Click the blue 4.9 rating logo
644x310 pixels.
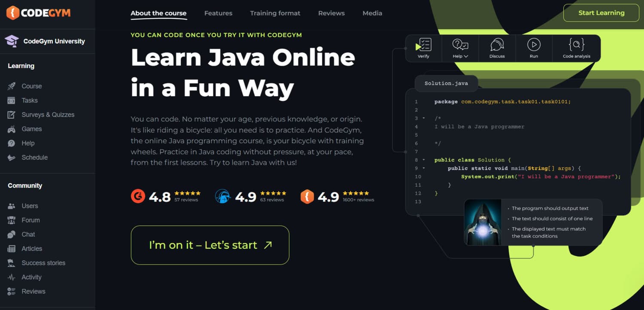222,196
